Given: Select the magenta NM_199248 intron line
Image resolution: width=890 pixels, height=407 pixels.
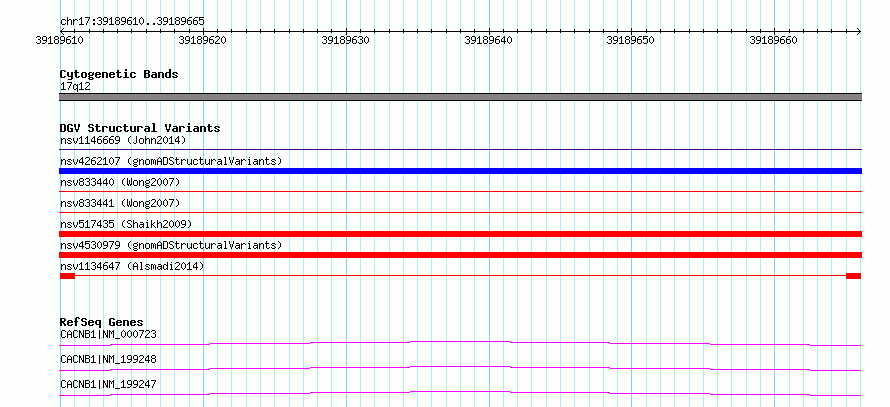Looking at the screenshot, I should click(460, 368).
